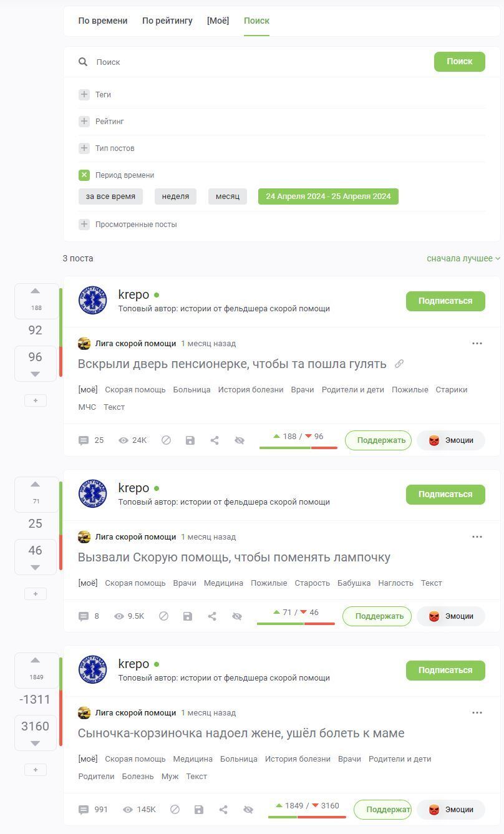Screen dimensions: 504x834
Task: Save the post about changing a lightbulb
Action: tap(188, 616)
